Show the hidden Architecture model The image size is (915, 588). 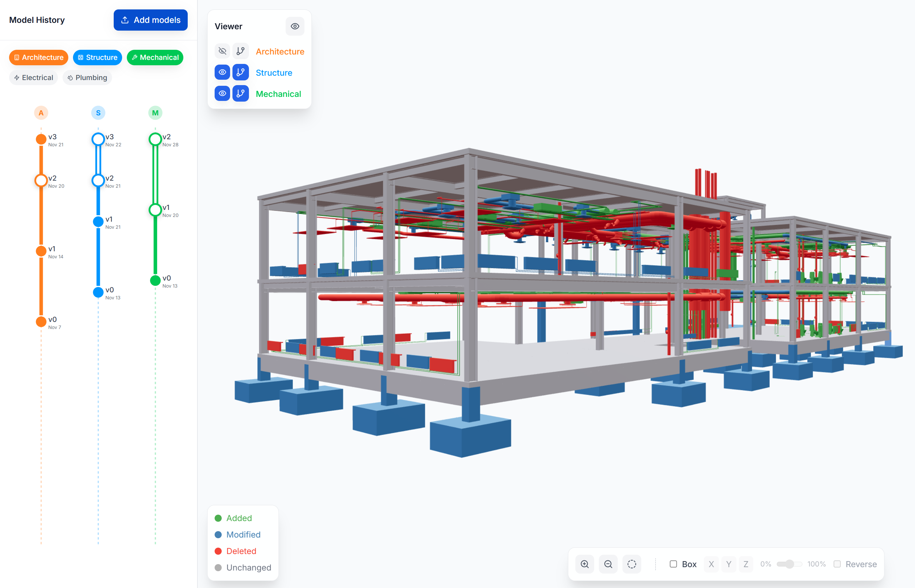(x=222, y=51)
